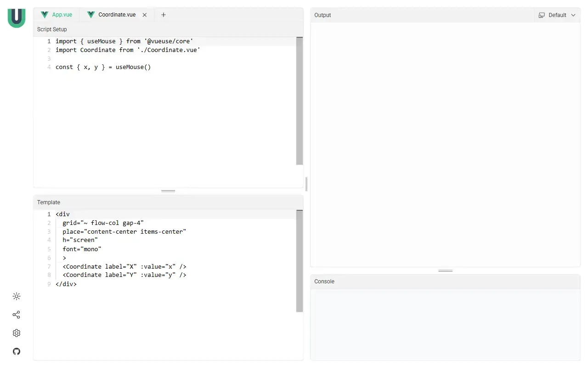Screen dimensions: 588x368
Task: Click the splitter handle between Script Setup and Template
Action: coord(168,191)
